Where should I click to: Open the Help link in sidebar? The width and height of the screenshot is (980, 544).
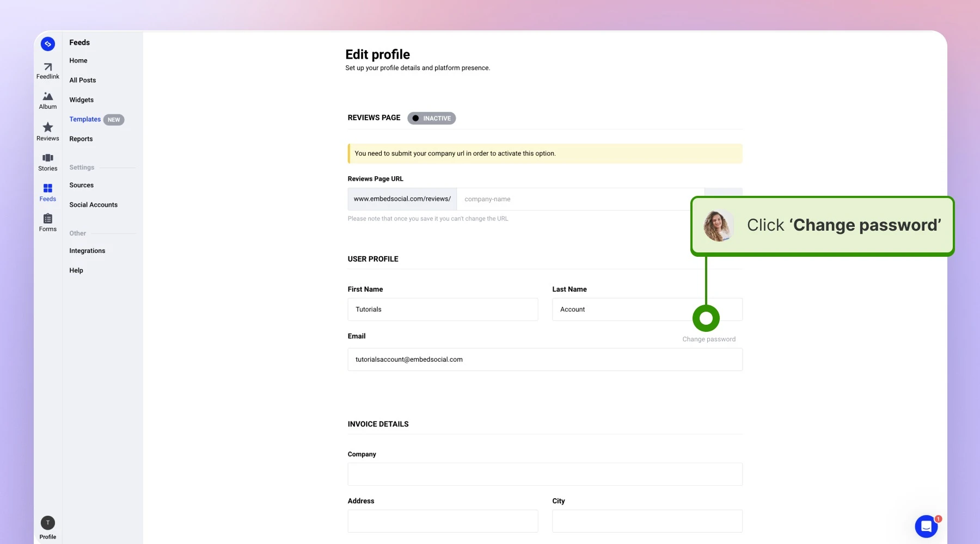pos(76,270)
